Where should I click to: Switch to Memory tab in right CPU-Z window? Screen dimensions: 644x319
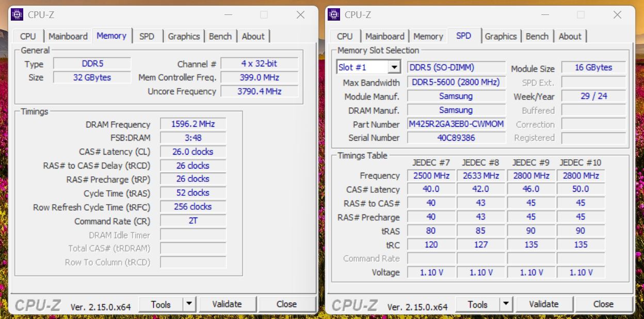point(428,36)
